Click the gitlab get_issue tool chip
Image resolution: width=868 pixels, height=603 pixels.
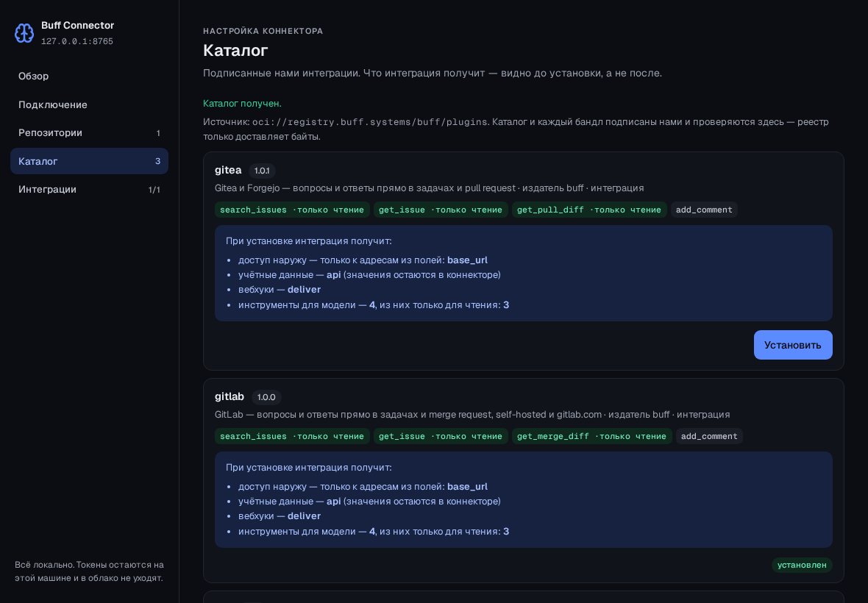coord(441,436)
